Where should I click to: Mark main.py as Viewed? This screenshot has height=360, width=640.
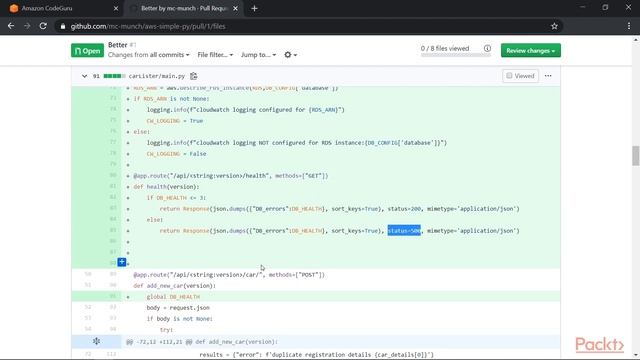click(x=520, y=76)
